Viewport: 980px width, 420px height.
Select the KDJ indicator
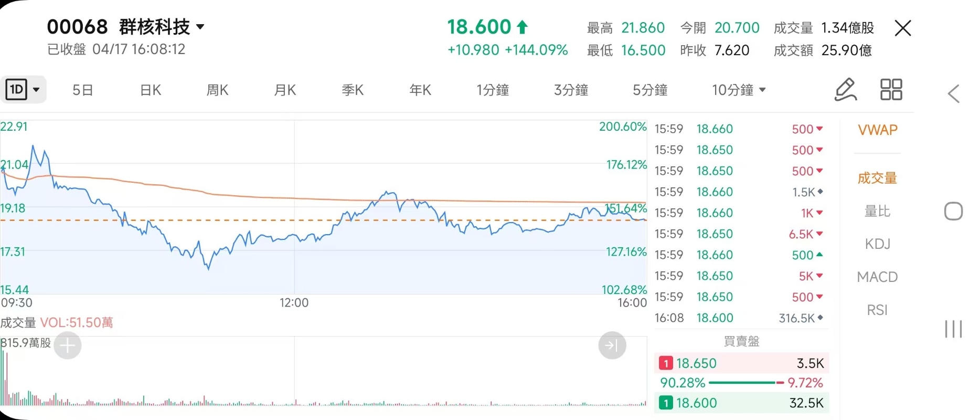coord(877,244)
